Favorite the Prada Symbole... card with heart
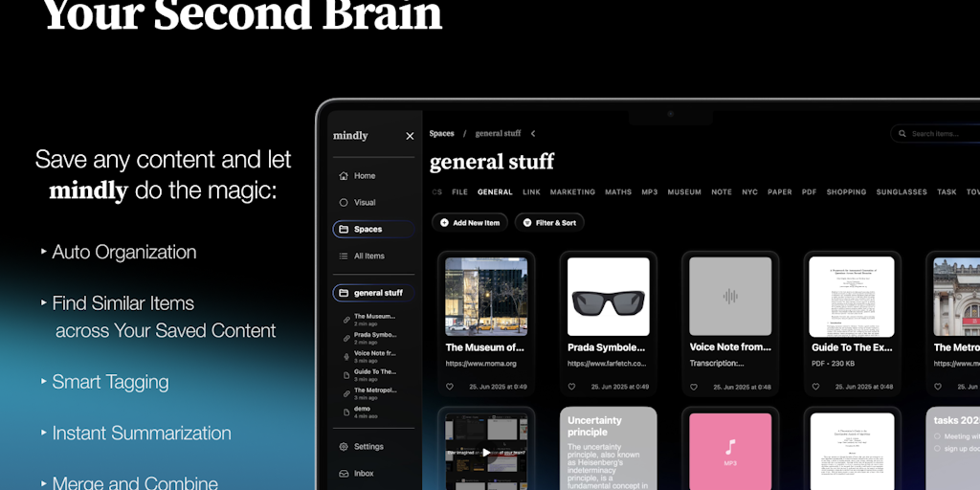The width and height of the screenshot is (980, 490). (571, 387)
